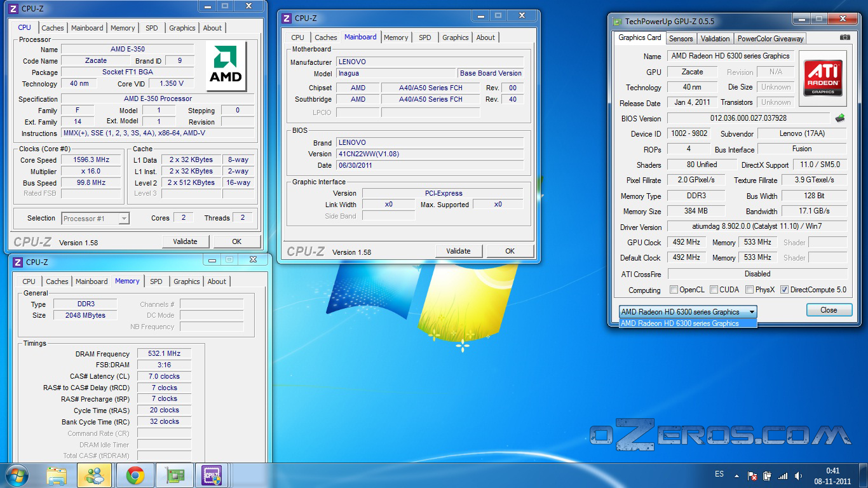This screenshot has width=868, height=488.
Task: Click the BIOS version 41CN22WW(V1.08) value
Action: [x=431, y=154]
